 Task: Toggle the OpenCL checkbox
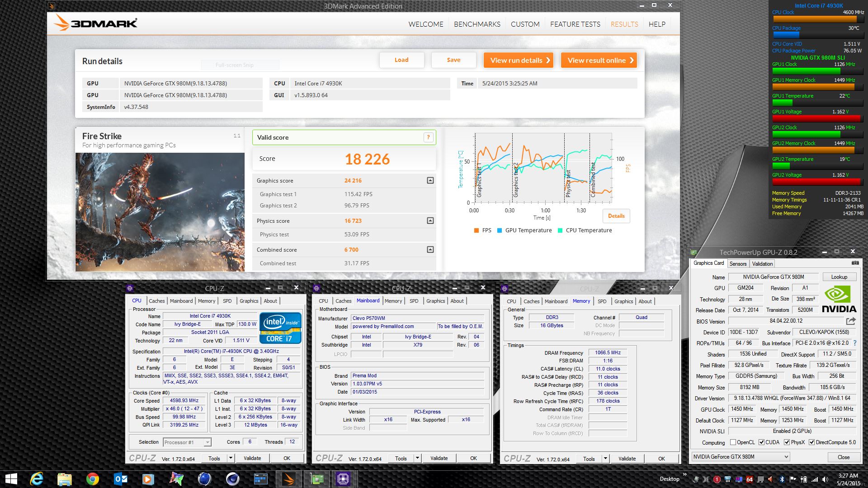tap(733, 442)
